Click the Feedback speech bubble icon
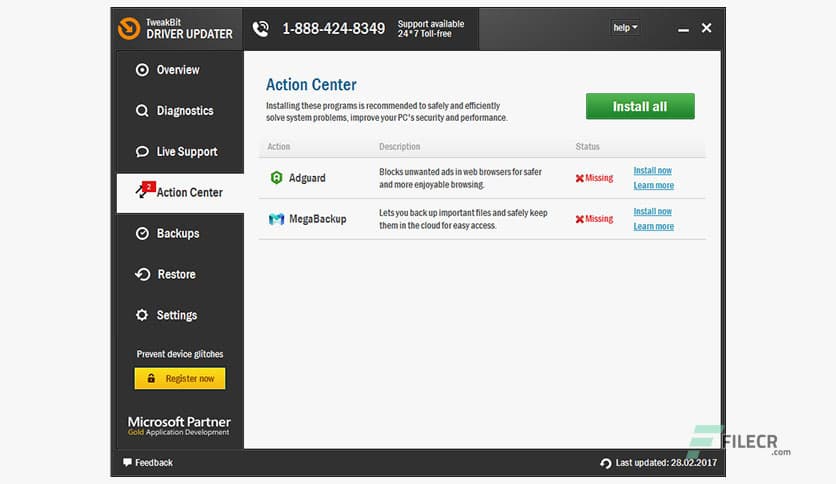The image size is (836, 484). (127, 462)
